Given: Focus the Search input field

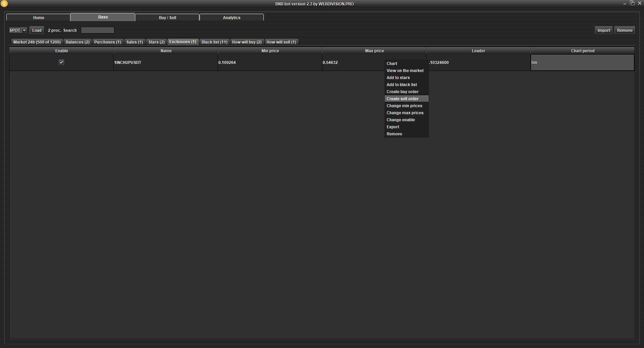Looking at the screenshot, I should click(x=98, y=30).
